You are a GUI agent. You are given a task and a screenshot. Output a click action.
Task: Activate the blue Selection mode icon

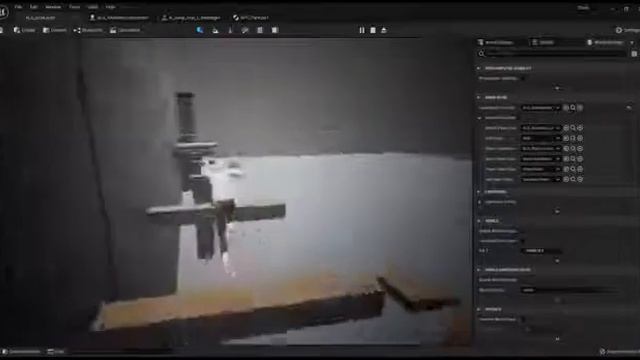click(200, 30)
